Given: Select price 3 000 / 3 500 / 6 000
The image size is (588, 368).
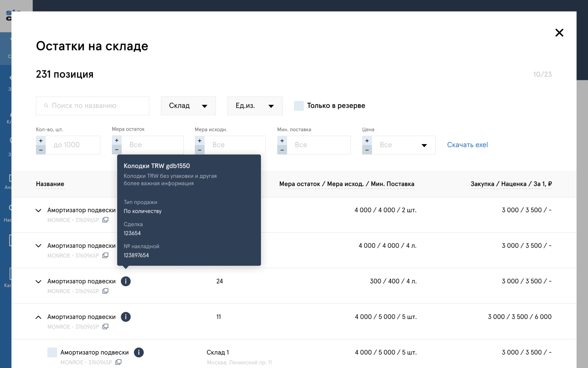Looking at the screenshot, I should 520,317.
